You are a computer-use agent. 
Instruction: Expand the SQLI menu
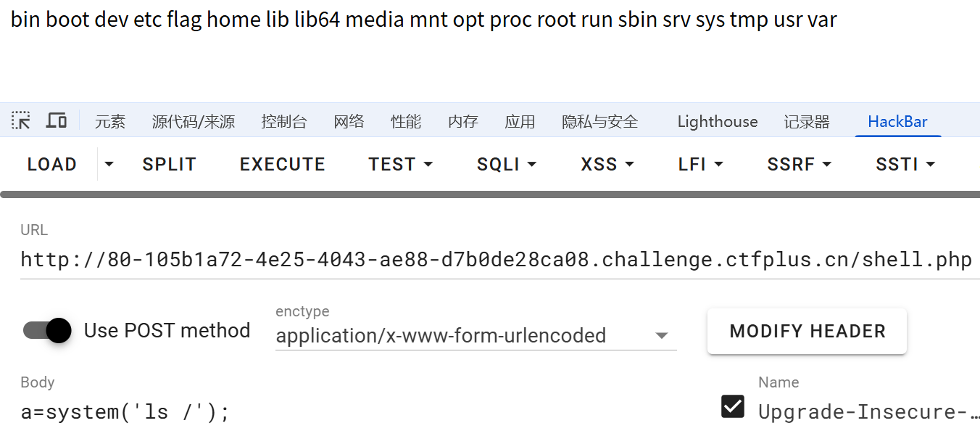click(507, 165)
